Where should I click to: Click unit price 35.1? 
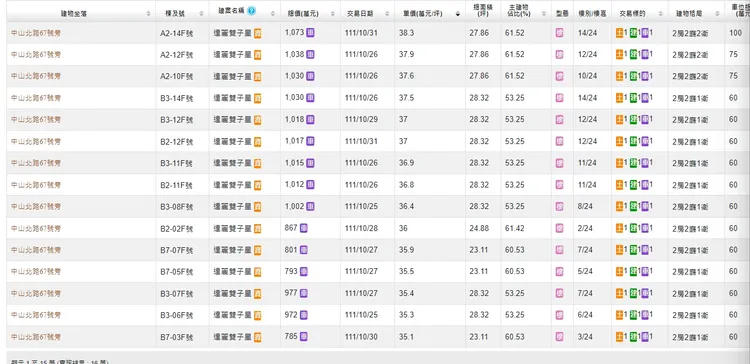(x=406, y=337)
